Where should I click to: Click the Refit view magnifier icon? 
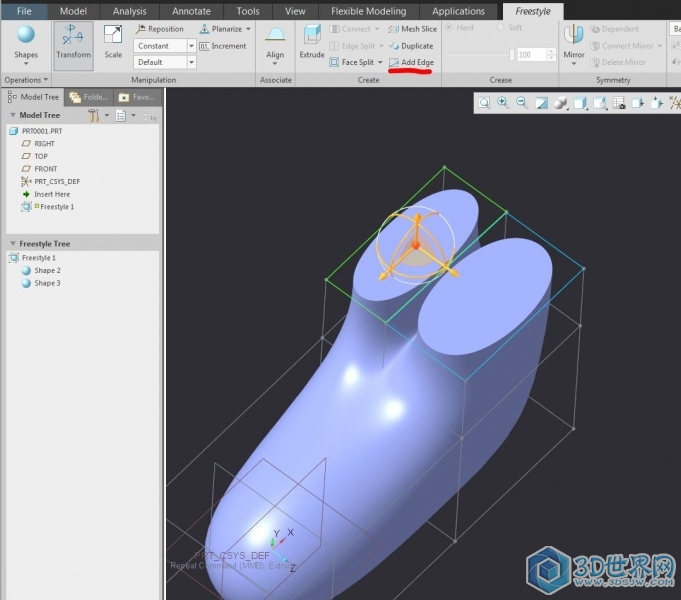click(x=484, y=102)
